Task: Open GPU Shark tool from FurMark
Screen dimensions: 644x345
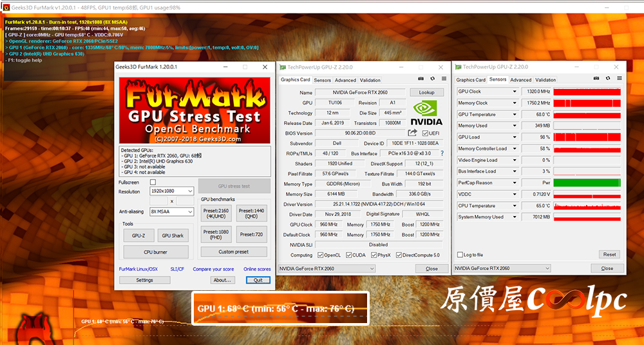Action: tap(173, 235)
